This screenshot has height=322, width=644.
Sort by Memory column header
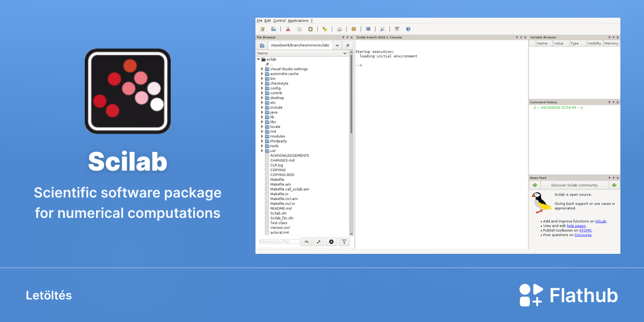tap(611, 43)
